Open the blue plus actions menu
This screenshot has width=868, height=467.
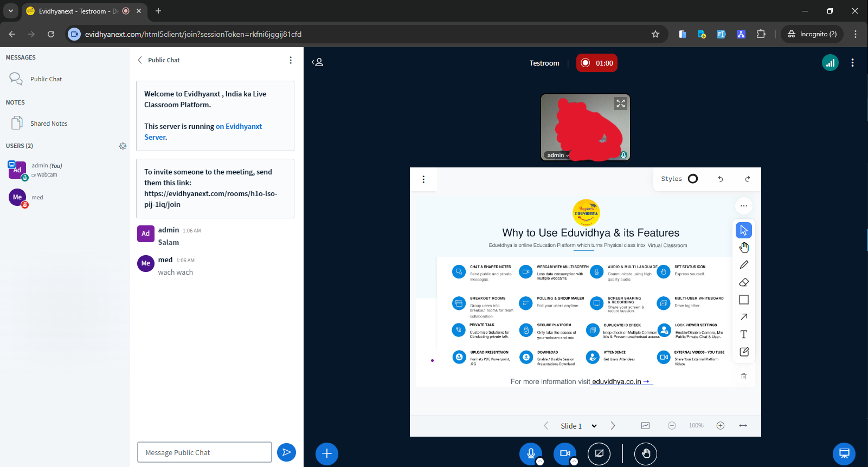(327, 453)
